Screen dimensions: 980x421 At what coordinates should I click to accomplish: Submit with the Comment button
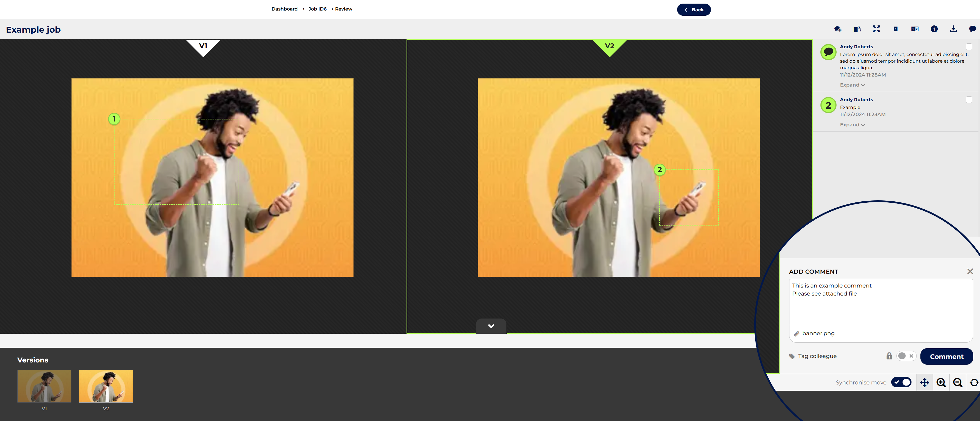pyautogui.click(x=947, y=357)
